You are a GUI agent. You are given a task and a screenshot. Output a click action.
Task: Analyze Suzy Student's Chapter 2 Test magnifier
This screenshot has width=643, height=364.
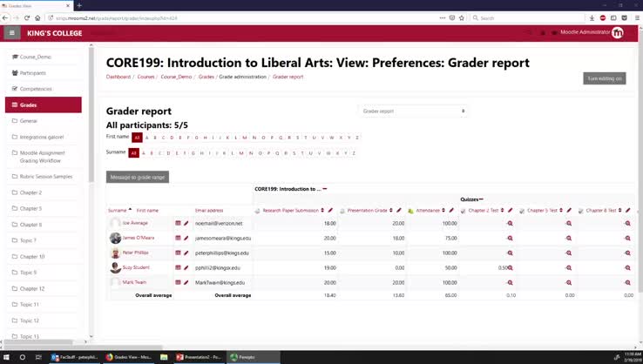(x=511, y=267)
